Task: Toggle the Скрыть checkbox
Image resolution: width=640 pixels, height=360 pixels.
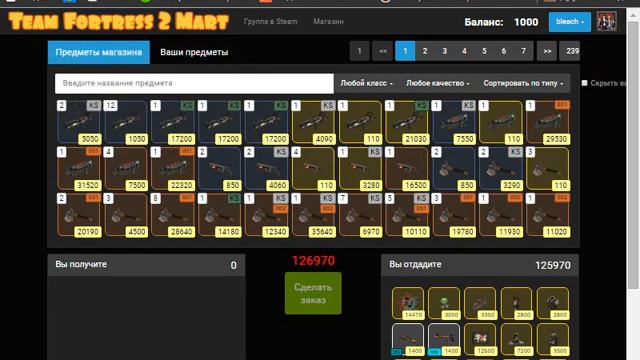Action: tap(584, 83)
